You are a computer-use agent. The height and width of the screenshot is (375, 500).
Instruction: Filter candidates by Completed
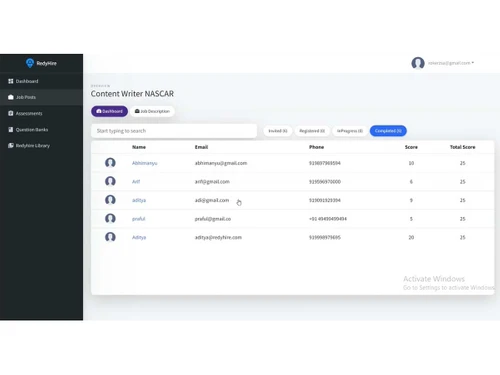pos(388,131)
